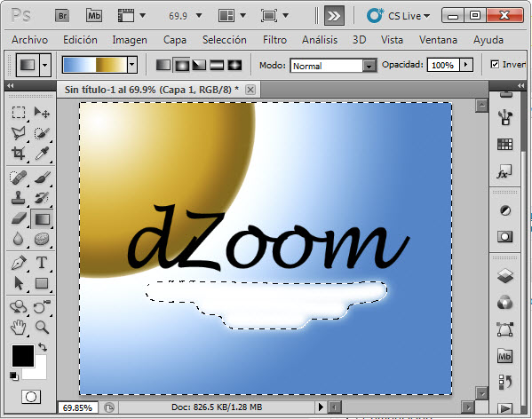
Task: Pick the Path Selection arrow tool
Action: click(19, 283)
